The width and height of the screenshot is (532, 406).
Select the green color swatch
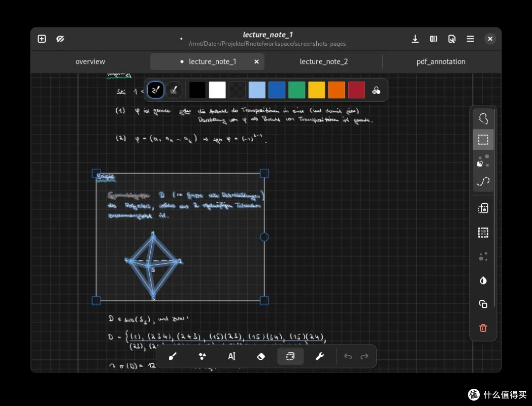(297, 90)
